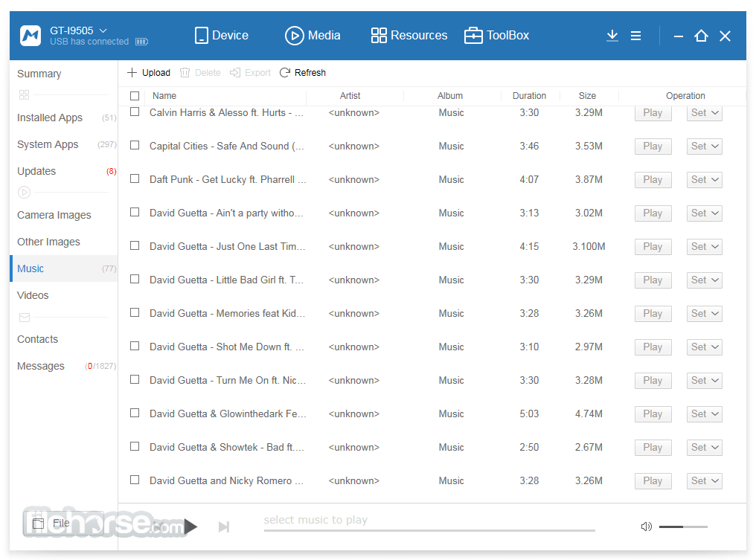This screenshot has width=756, height=560.
Task: Adjust the volume slider
Action: click(683, 527)
